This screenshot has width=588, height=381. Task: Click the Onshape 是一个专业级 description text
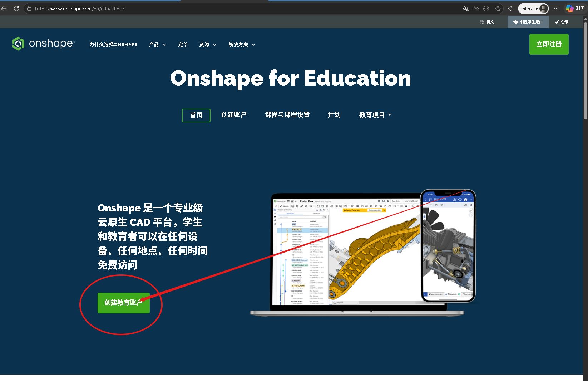pyautogui.click(x=153, y=236)
